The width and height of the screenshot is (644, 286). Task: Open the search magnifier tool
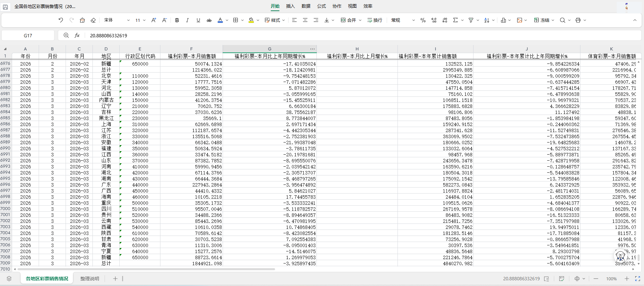562,20
